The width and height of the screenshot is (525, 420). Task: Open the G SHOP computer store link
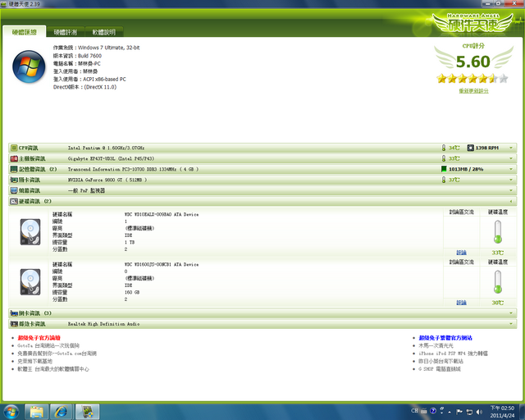pyautogui.click(x=440, y=369)
